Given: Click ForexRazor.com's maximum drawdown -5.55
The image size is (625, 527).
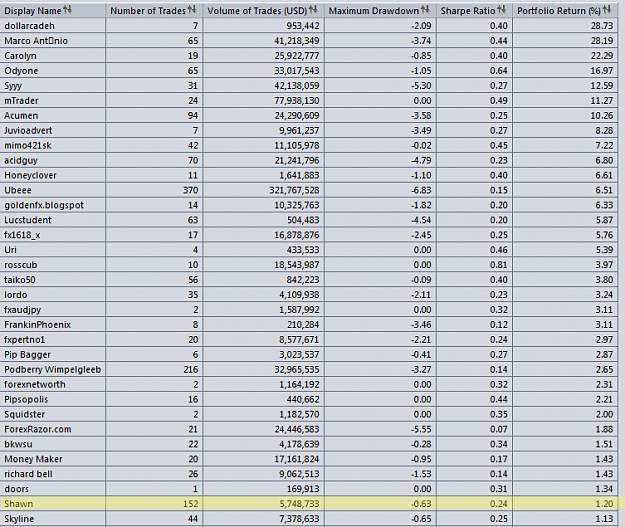Looking at the screenshot, I should coord(421,430).
